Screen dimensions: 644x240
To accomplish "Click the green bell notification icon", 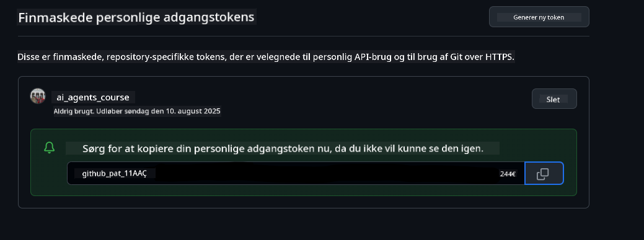I will 50,148.
